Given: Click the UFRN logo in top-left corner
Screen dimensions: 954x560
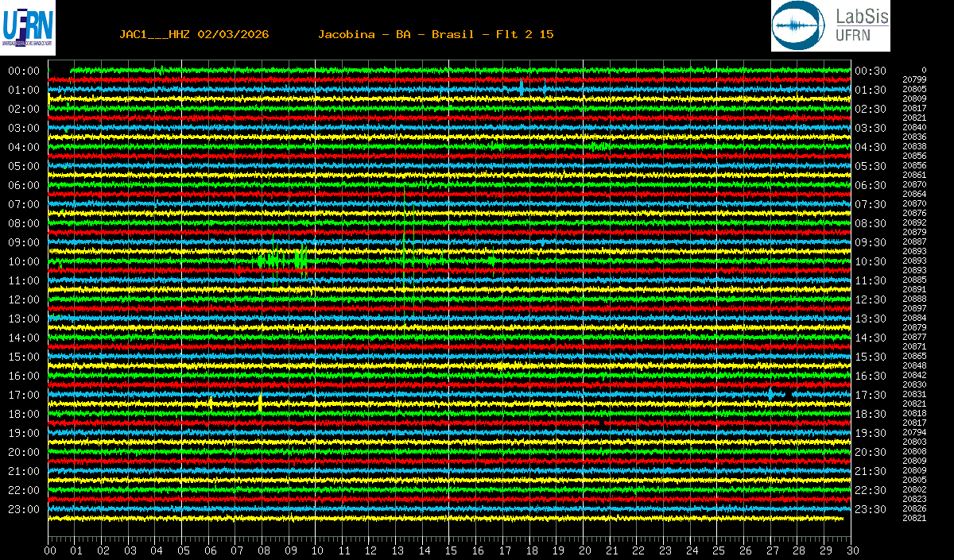Looking at the screenshot, I should click(28, 27).
